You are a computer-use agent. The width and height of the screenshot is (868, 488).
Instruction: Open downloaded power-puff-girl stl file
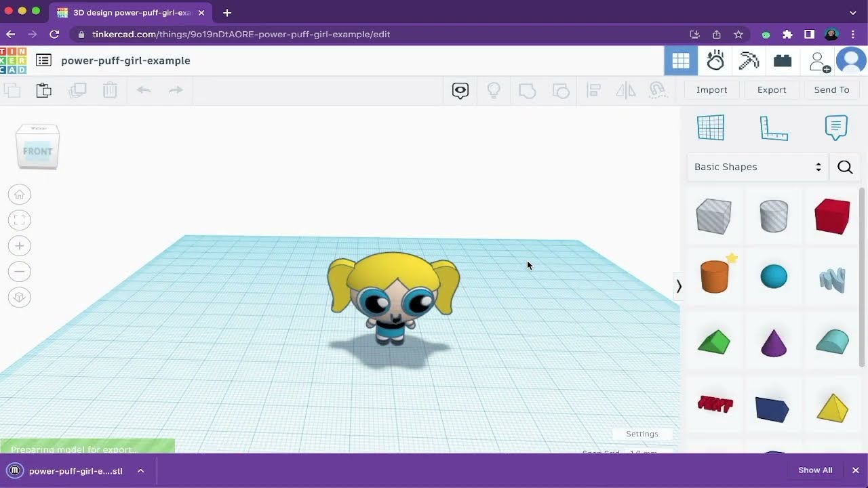coord(65,471)
